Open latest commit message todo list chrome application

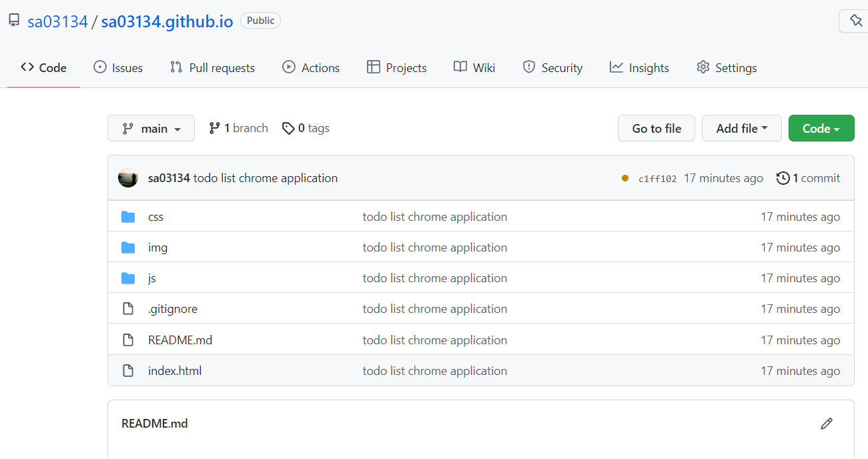[x=266, y=178]
